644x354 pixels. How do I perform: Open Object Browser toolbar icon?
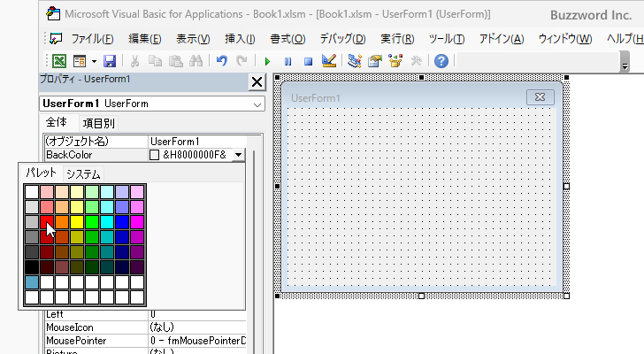point(395,61)
